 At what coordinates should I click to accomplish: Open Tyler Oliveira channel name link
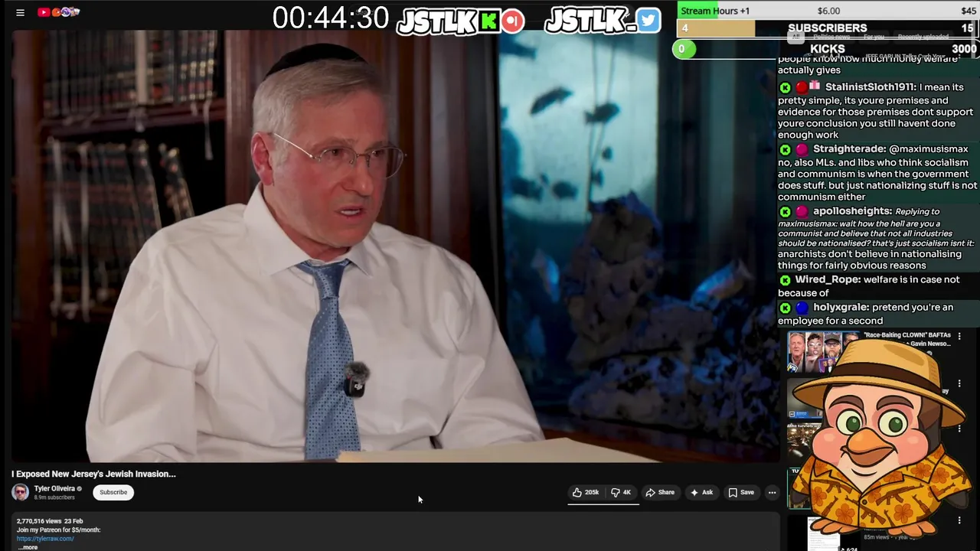[x=54, y=488]
